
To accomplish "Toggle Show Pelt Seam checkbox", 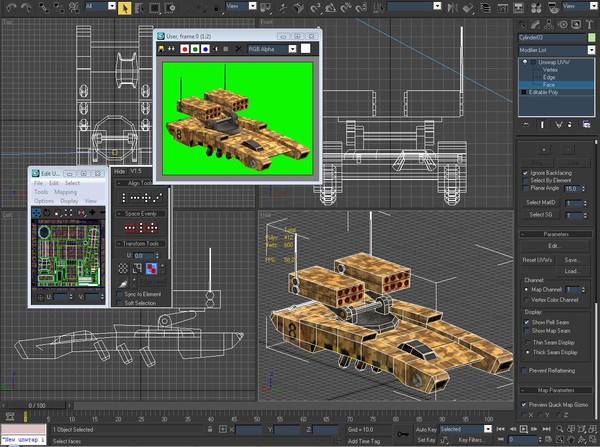I will (x=527, y=322).
